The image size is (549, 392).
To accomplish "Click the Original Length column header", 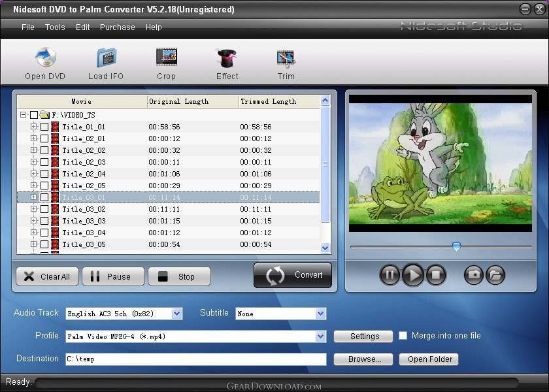I will click(x=193, y=101).
